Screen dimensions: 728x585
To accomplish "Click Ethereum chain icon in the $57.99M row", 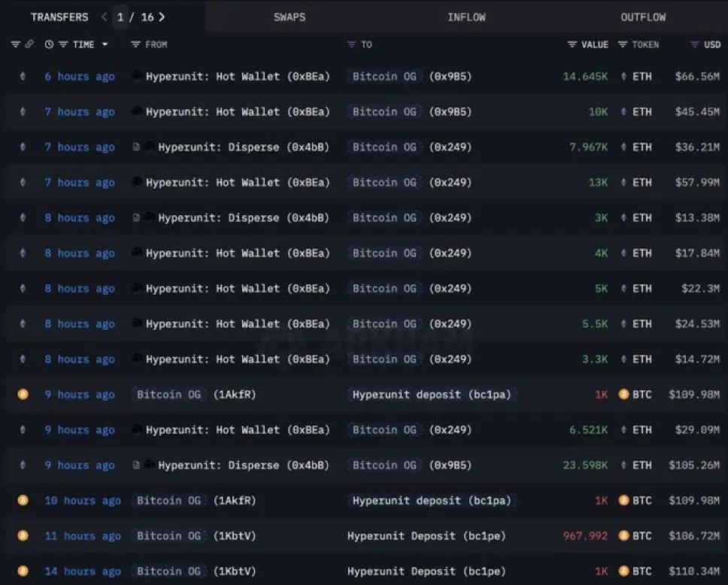I will click(x=23, y=182).
